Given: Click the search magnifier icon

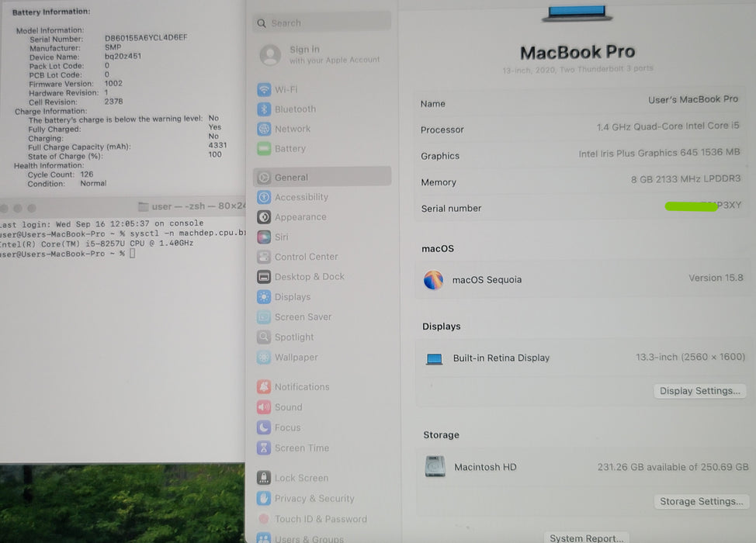Looking at the screenshot, I should click(262, 23).
